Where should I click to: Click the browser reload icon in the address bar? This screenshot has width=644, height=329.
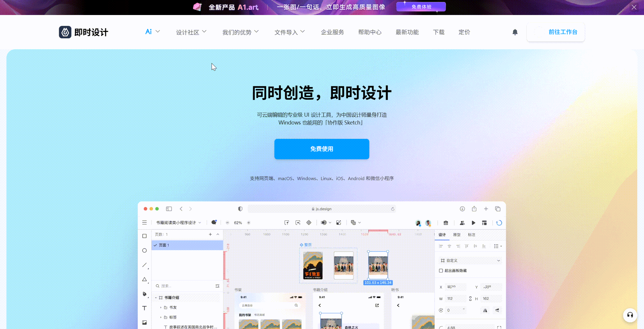coord(393,209)
